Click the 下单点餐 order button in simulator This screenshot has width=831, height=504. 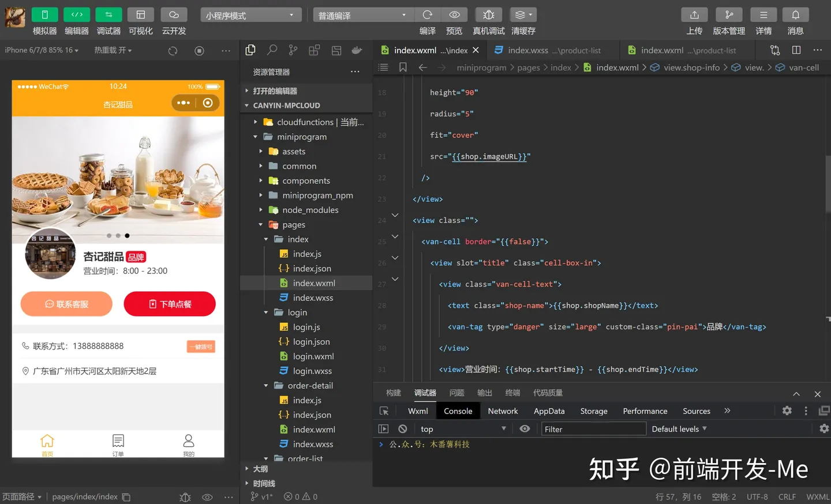pyautogui.click(x=170, y=304)
